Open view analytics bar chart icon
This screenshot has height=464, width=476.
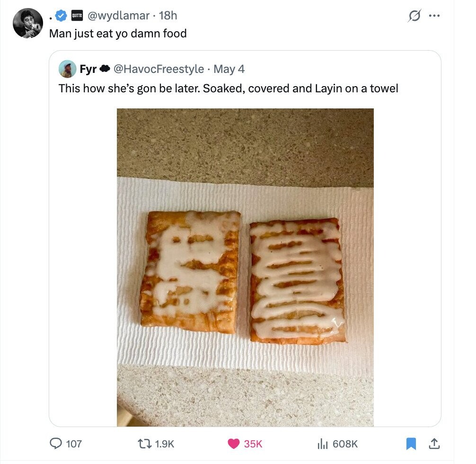coord(322,444)
